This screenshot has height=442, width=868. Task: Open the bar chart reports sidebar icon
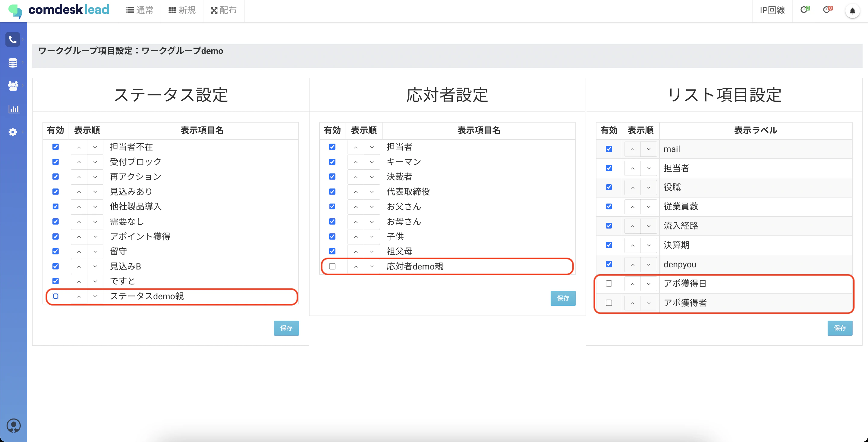[x=14, y=109]
